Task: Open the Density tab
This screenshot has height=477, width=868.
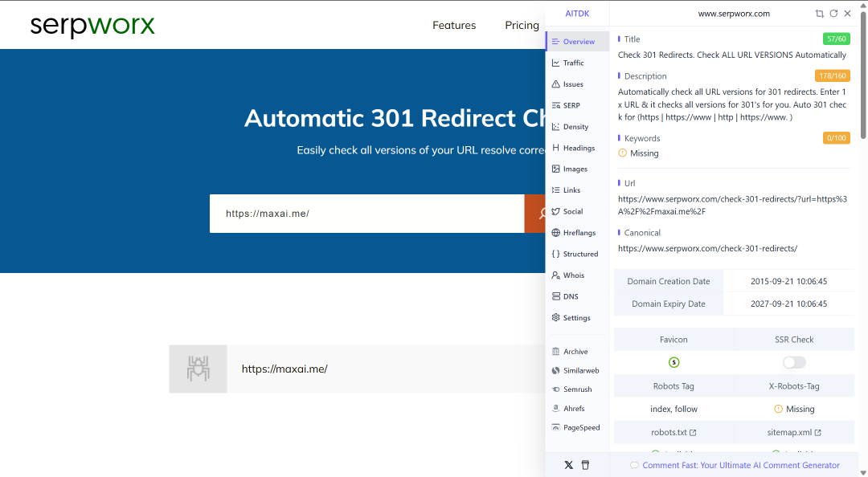Action: (577, 127)
